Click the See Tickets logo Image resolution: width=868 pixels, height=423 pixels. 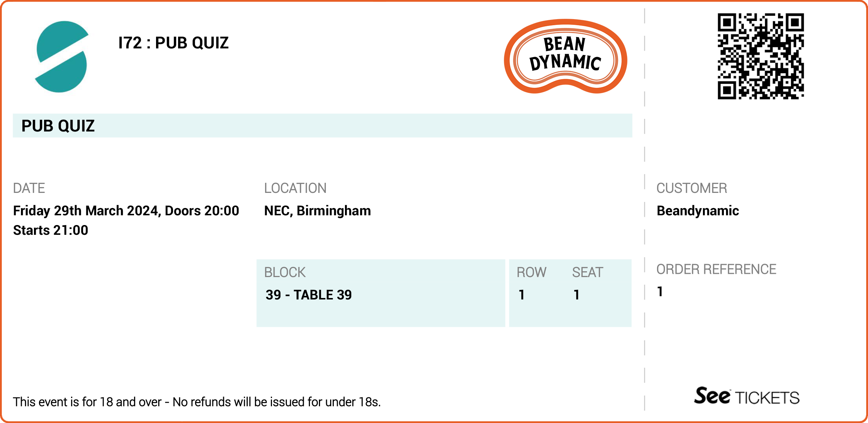coord(747,396)
